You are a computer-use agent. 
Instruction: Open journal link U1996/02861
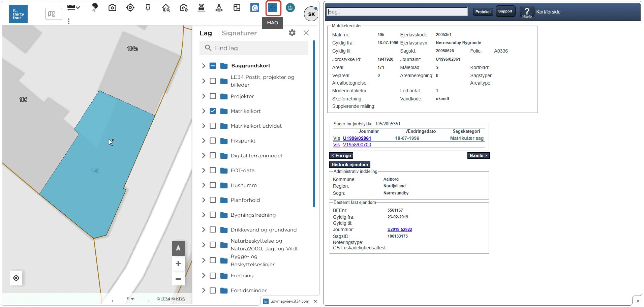(357, 138)
